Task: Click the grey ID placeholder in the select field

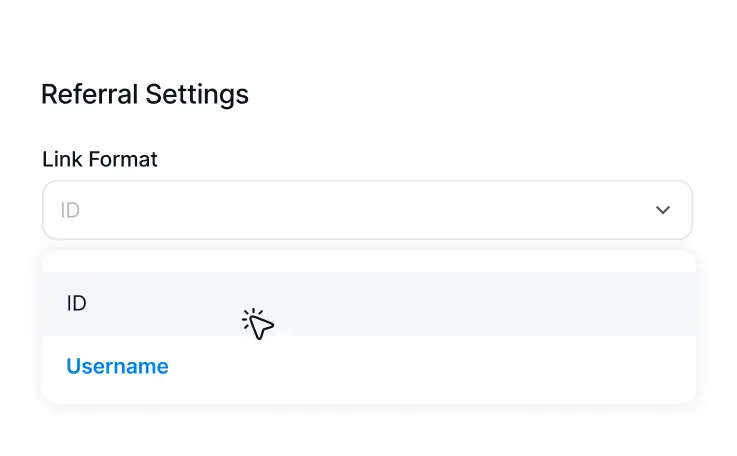Action: click(x=70, y=210)
